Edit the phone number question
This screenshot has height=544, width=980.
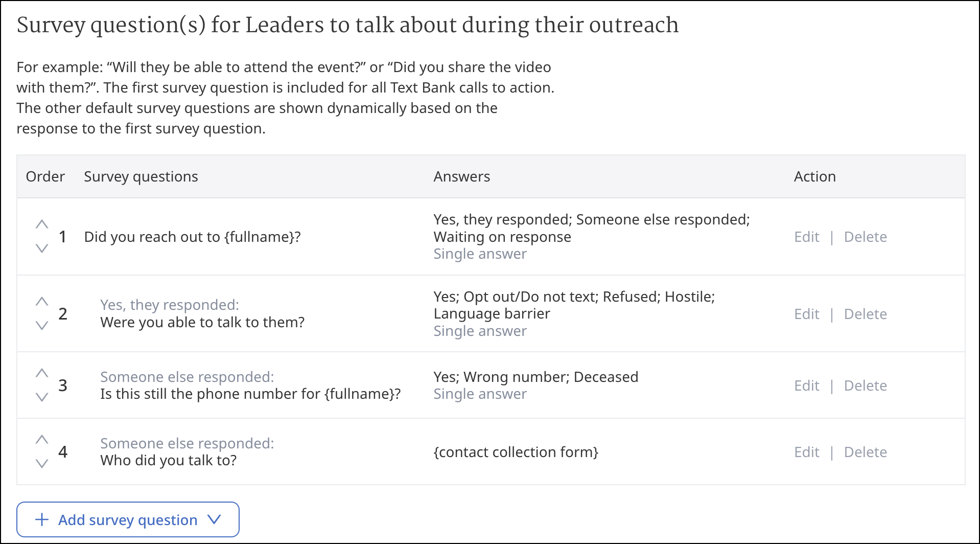pos(807,386)
